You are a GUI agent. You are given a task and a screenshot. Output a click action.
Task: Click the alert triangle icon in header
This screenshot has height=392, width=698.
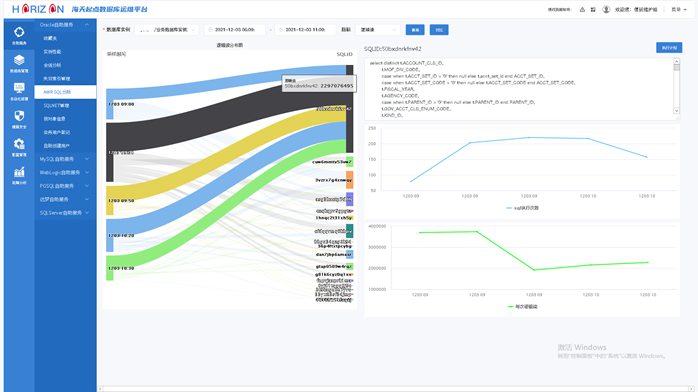pyautogui.click(x=582, y=9)
